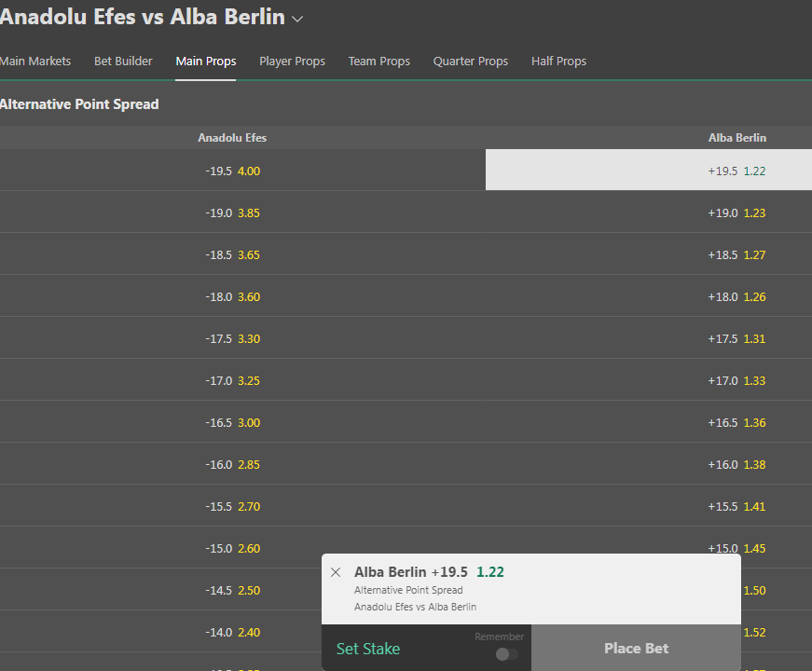Choose Alba Berlin +18.0 at 1.26

pos(649,296)
